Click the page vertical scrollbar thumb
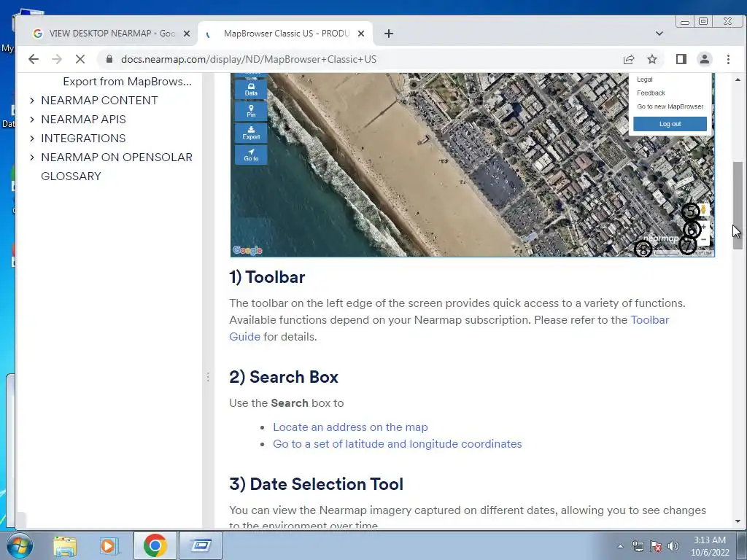 click(x=738, y=205)
